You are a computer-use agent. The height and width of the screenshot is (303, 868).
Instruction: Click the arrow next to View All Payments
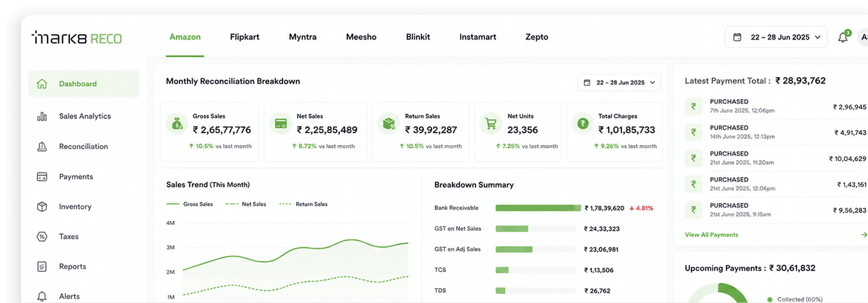click(x=864, y=235)
